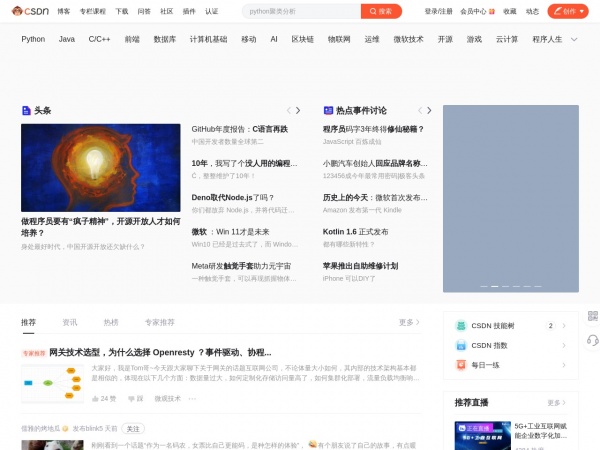Open article Deno取代Node.js了吗？
This screenshot has height=450, width=600.
coord(233,197)
